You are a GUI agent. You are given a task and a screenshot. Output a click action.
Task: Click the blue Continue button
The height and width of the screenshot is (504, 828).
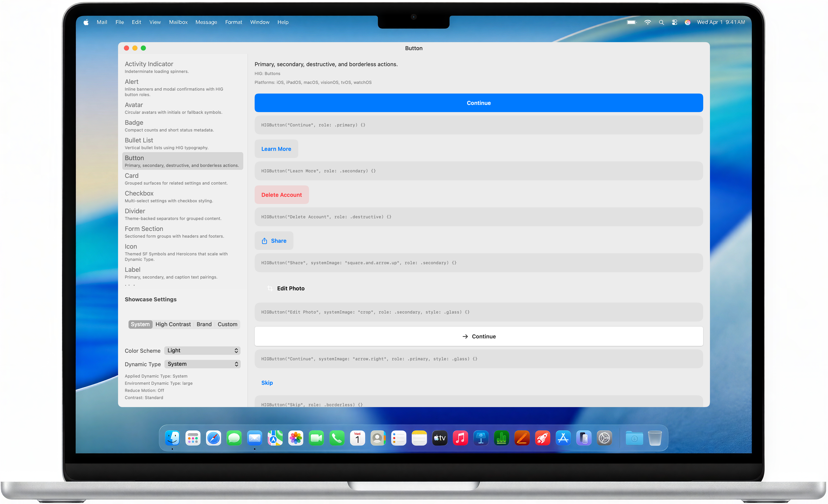479,103
